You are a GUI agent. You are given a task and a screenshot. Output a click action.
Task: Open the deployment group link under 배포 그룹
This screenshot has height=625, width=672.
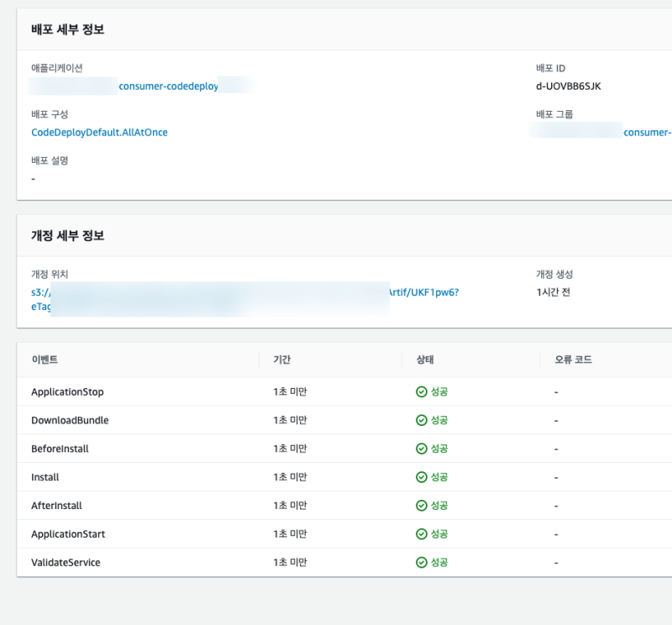pos(647,132)
